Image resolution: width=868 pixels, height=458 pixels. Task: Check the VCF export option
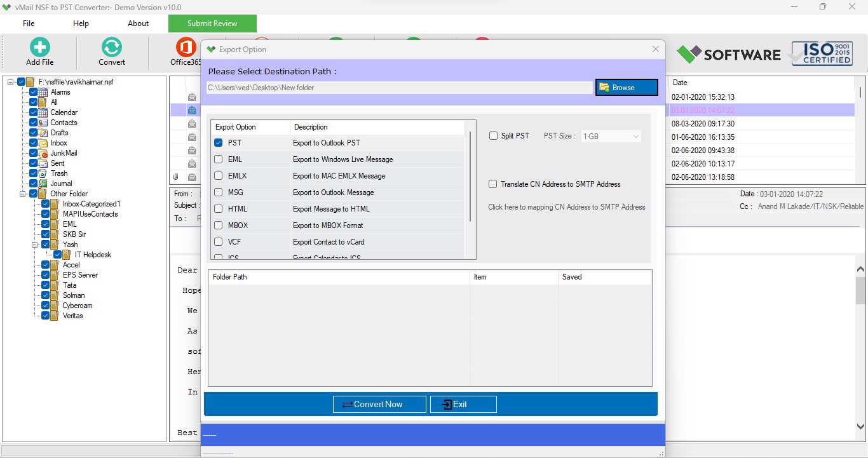tap(219, 242)
